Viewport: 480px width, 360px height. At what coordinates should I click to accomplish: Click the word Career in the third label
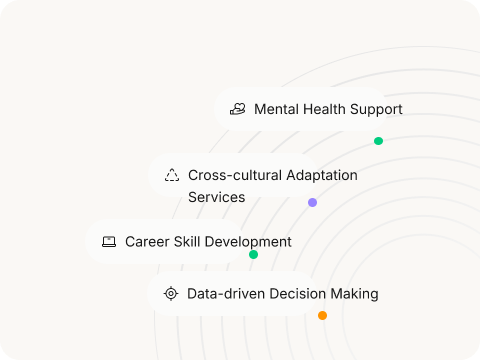(x=146, y=242)
